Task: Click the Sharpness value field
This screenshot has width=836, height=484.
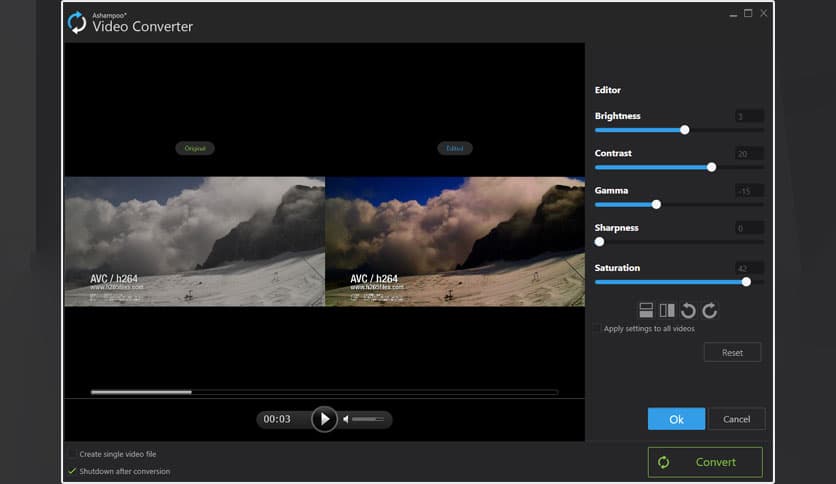Action: [749, 228]
